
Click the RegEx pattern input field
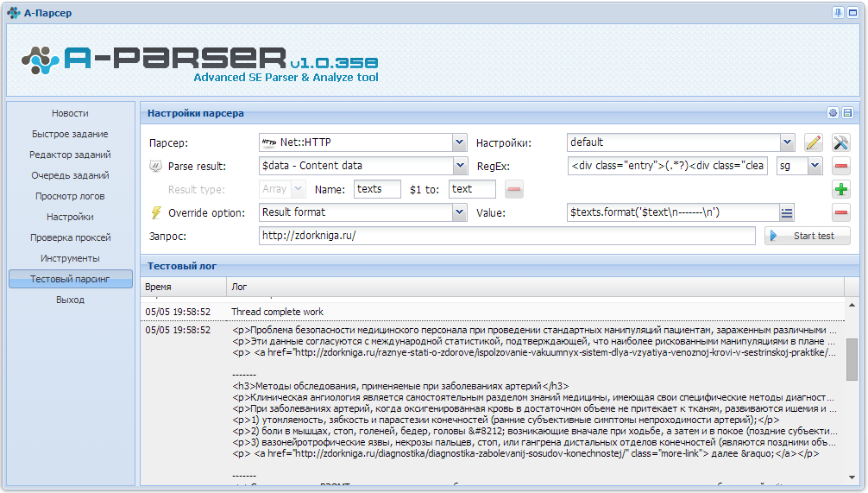click(668, 166)
